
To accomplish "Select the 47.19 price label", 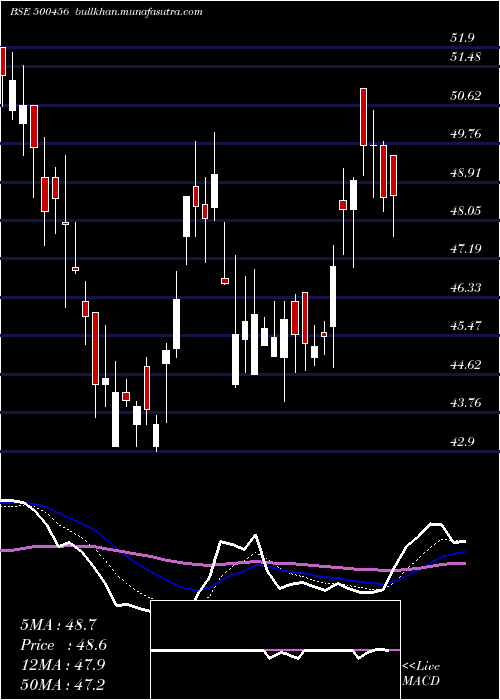I will point(466,249).
